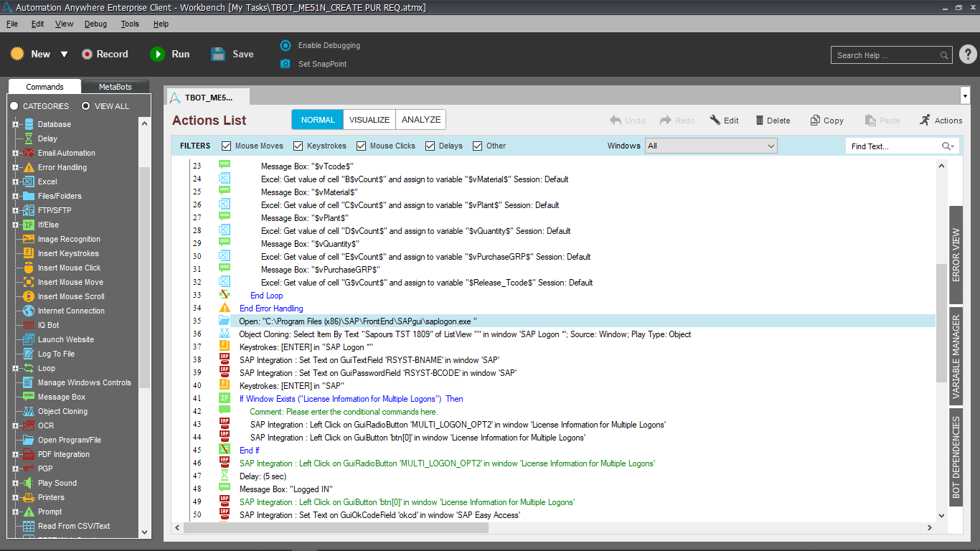980x551 pixels.
Task: Click the Run button
Action: (x=170, y=55)
